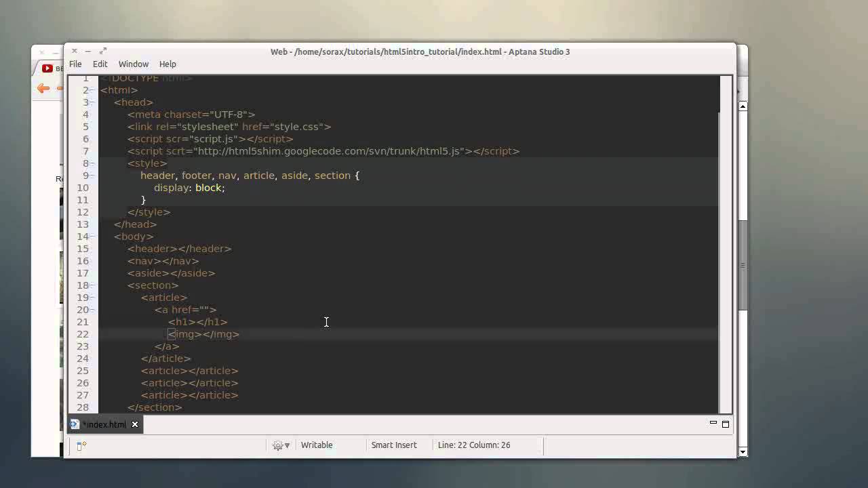Click the <html> tag on line 2
The image size is (868, 488).
pos(119,90)
